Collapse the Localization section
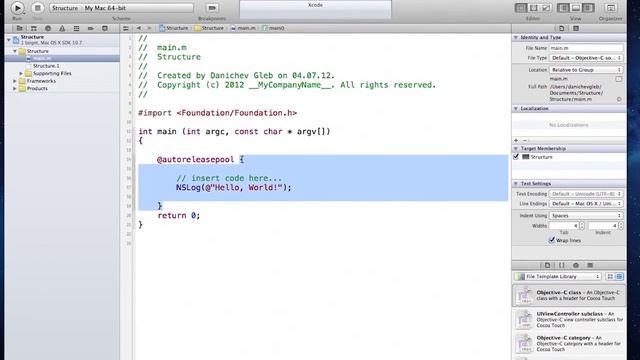The width and height of the screenshot is (640, 360). coord(516,109)
